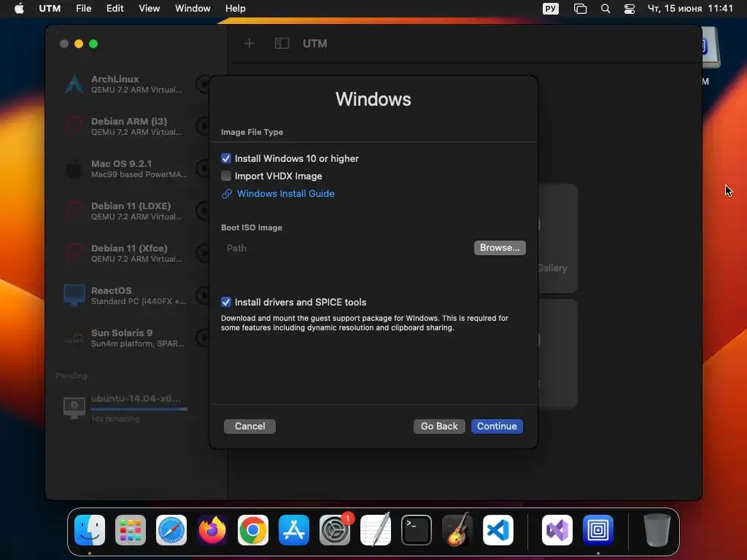Go Back to the previous wizard step
Viewport: 747px width, 560px height.
(x=438, y=426)
